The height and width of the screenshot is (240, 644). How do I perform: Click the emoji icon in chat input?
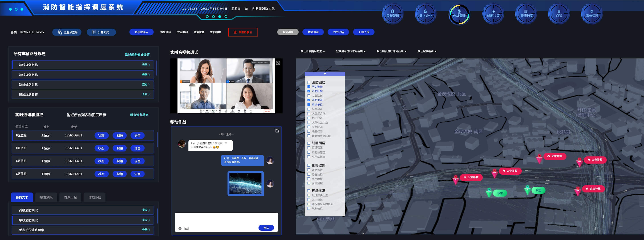tap(180, 228)
